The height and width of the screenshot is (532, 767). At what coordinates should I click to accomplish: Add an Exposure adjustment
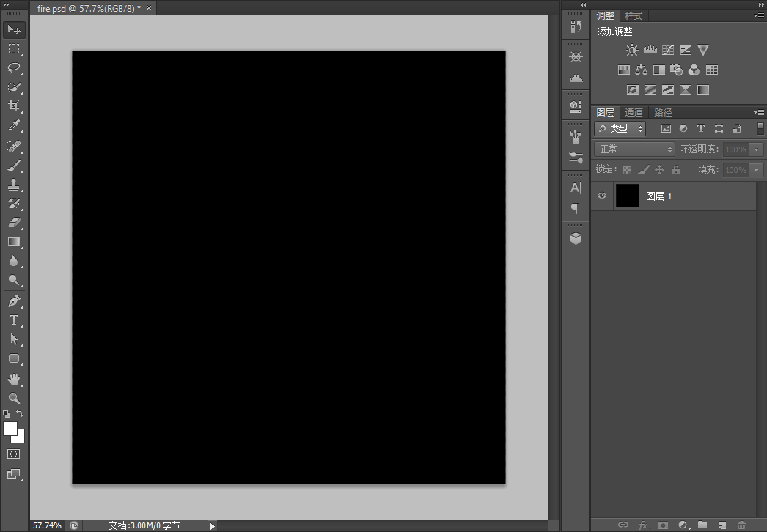[x=686, y=50]
